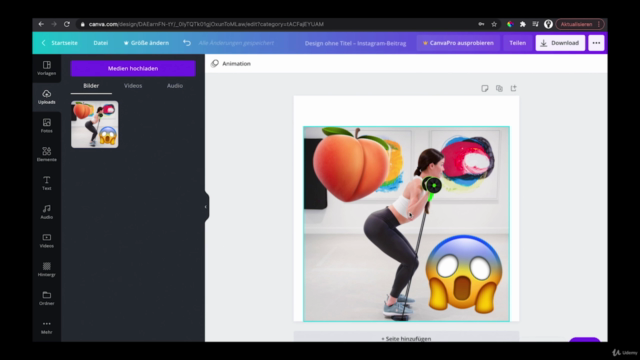
Task: Collapse the side panel with arrow handle
Action: pyautogui.click(x=206, y=207)
